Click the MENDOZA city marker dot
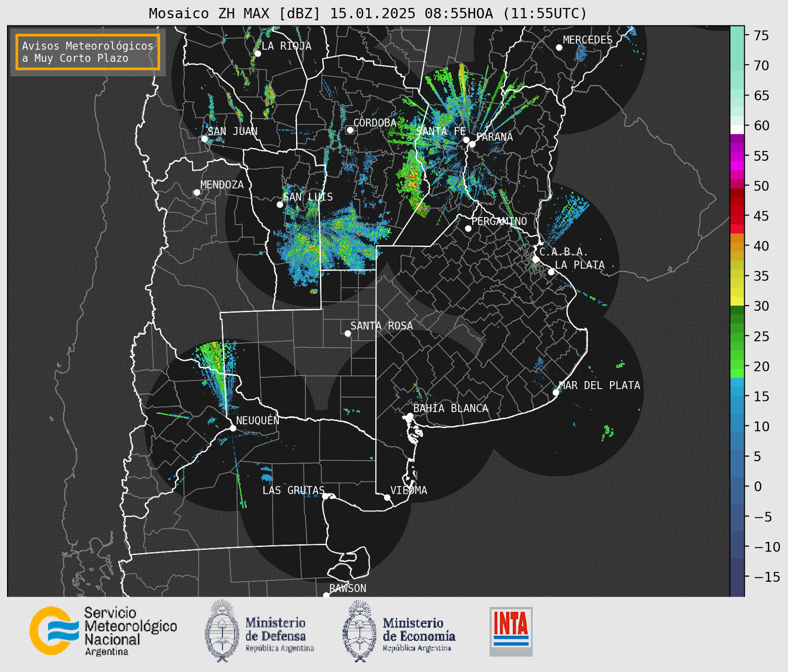788x672 pixels. click(197, 193)
